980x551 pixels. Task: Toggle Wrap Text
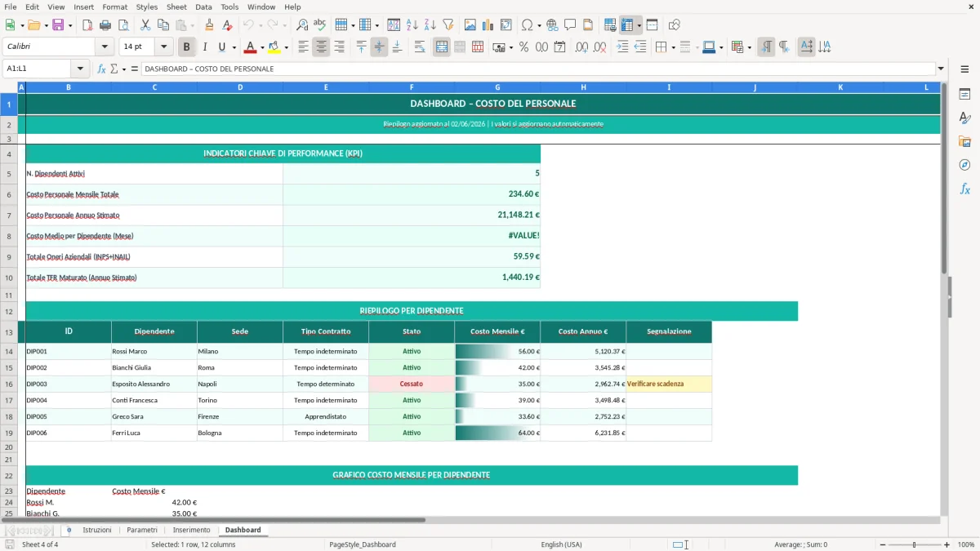(420, 47)
